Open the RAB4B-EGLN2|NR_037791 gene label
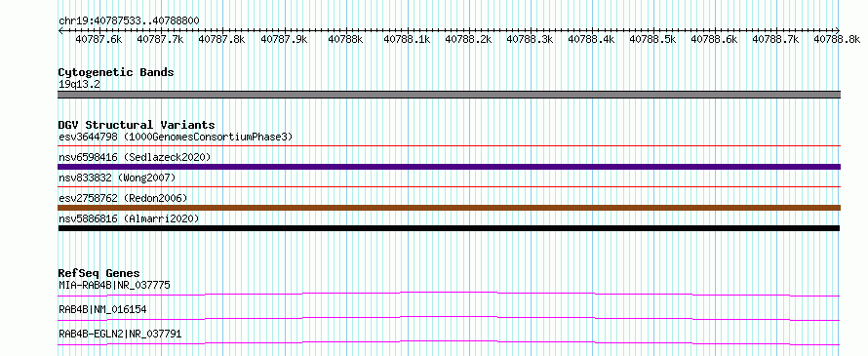Image resolution: width=868 pixels, height=356 pixels. point(120,334)
